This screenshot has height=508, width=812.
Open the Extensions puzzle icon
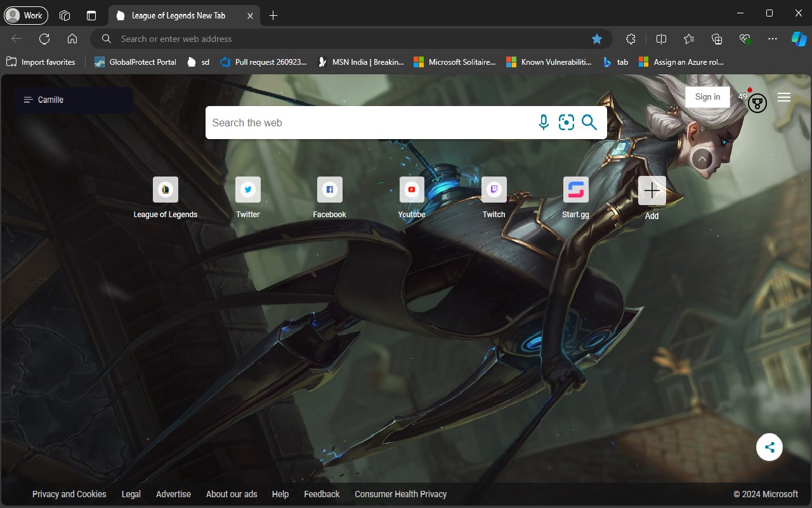tap(631, 39)
